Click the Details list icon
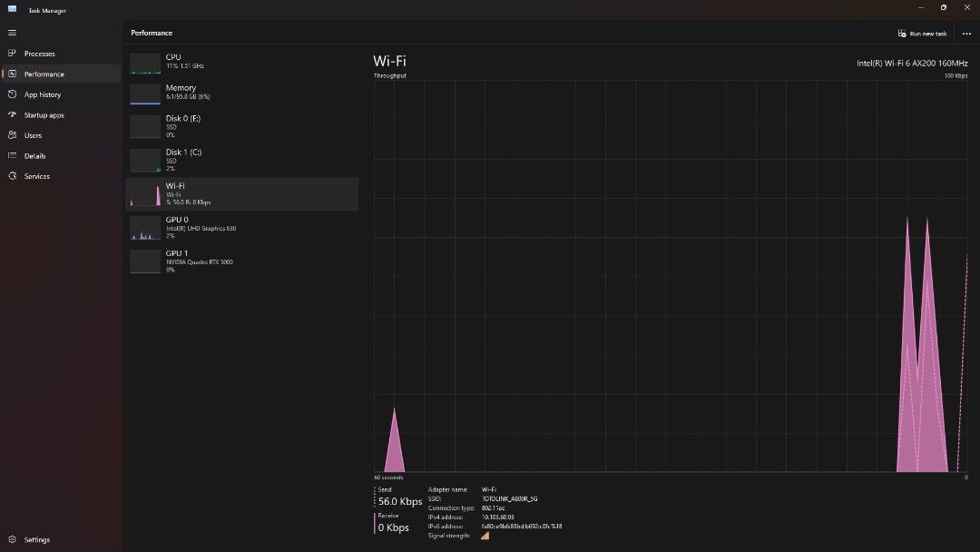 tap(12, 156)
